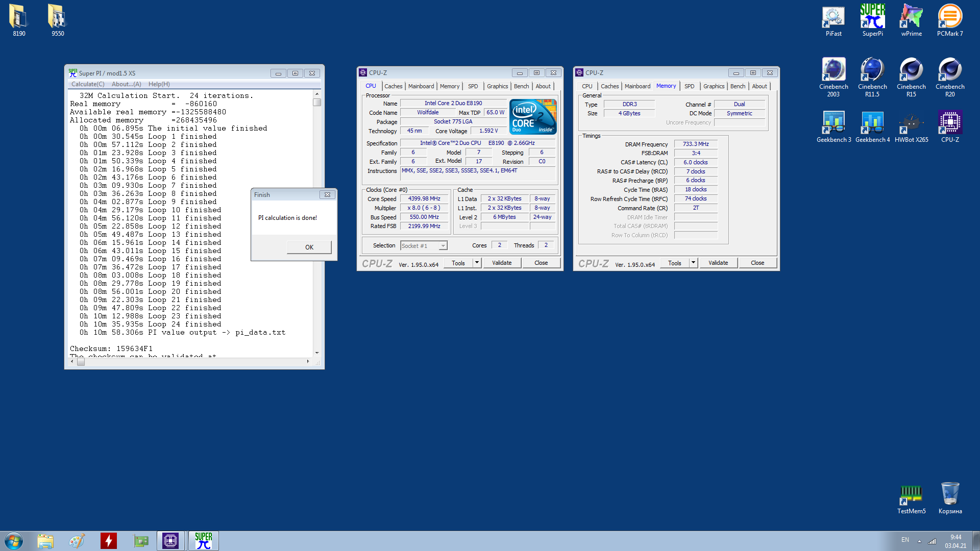Launch Geekbench 4 shortcut

(x=872, y=127)
